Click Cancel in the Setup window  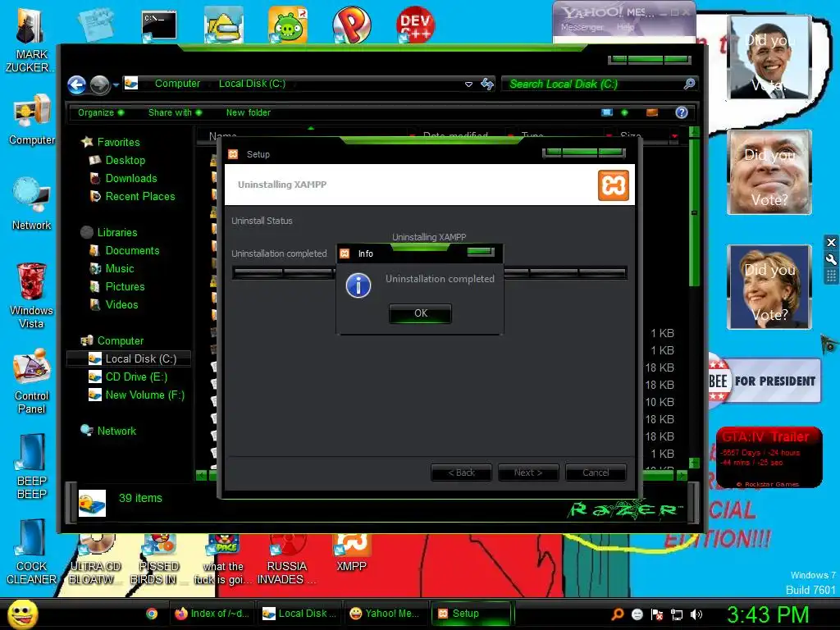click(x=596, y=472)
